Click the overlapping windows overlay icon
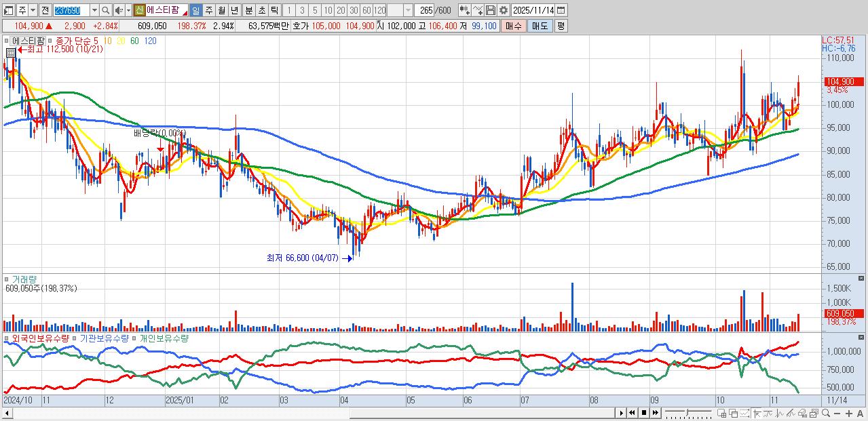Viewport: 868px width, 421px height. [734, 413]
